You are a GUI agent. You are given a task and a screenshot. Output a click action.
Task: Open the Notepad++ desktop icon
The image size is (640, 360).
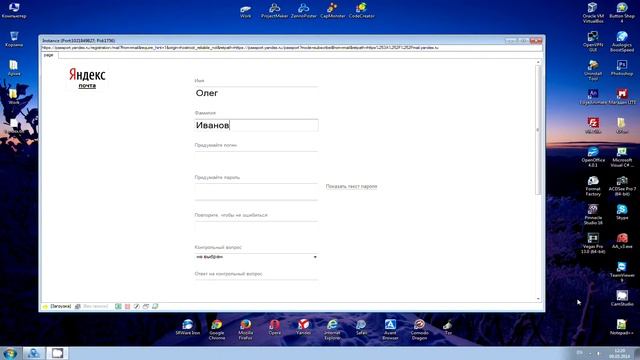tap(622, 327)
